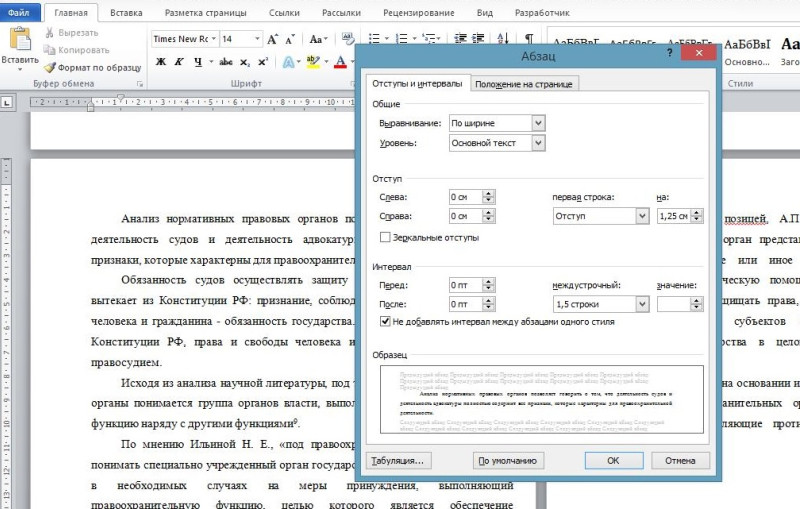This screenshot has height=509, width=800.
Task: Open the первая строка dropdown
Action: coord(642,216)
